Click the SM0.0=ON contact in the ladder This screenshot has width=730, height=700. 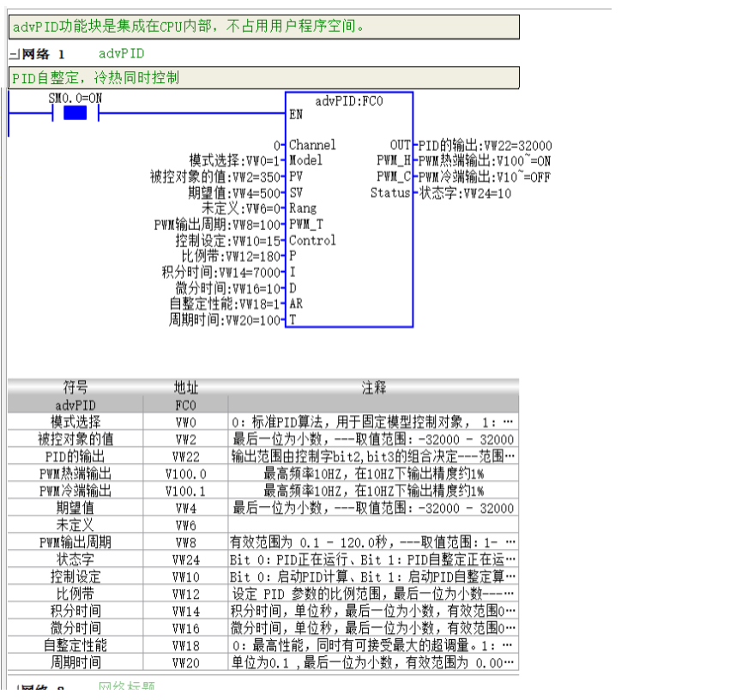tap(75, 113)
